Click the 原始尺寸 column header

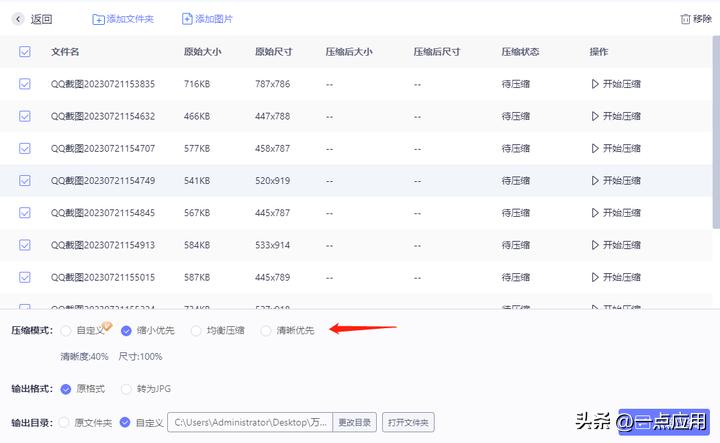click(x=274, y=52)
